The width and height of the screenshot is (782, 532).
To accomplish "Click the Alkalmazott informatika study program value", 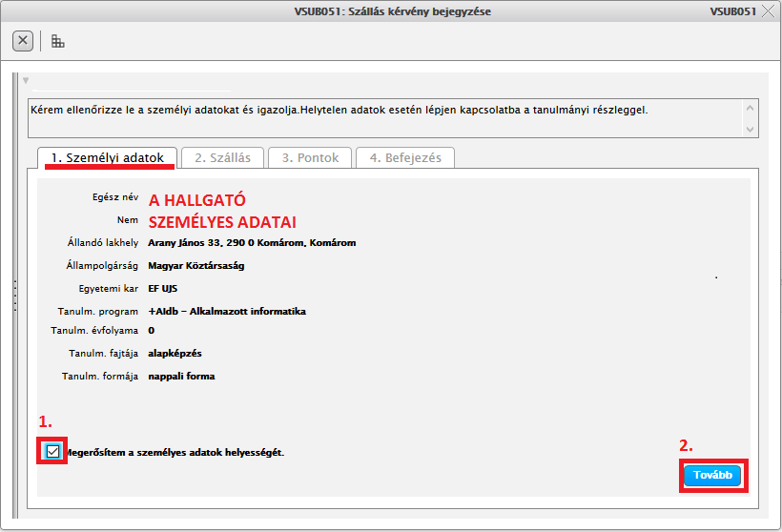I will (x=227, y=312).
